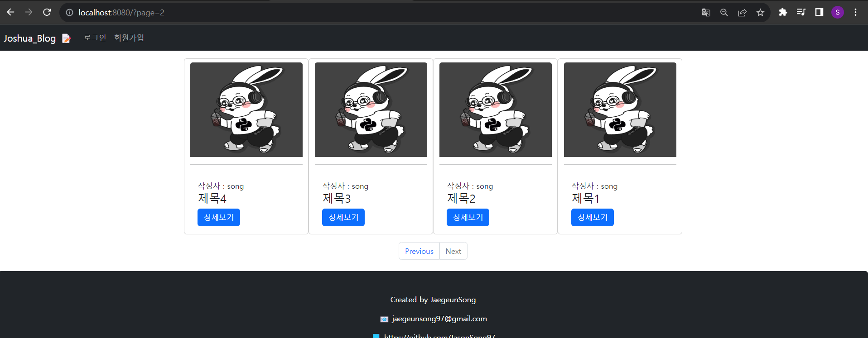Click the 제목2 card rabbit image
This screenshot has height=338, width=868.
[496, 109]
